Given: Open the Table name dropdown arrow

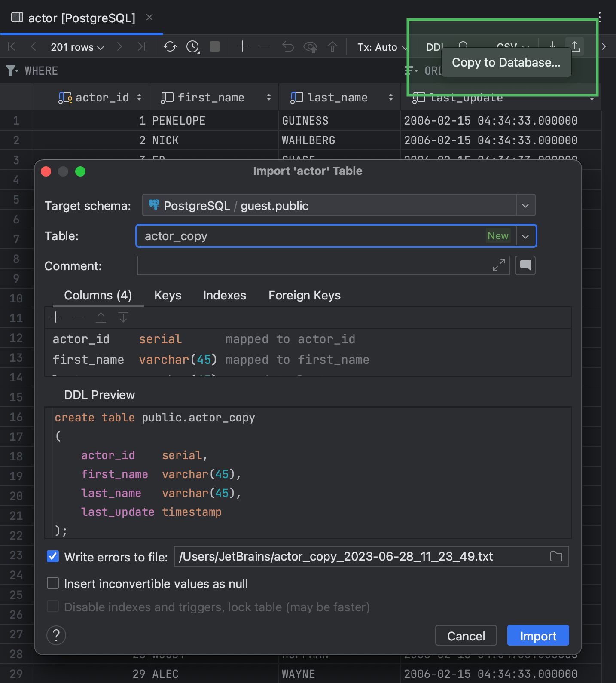Looking at the screenshot, I should 525,236.
